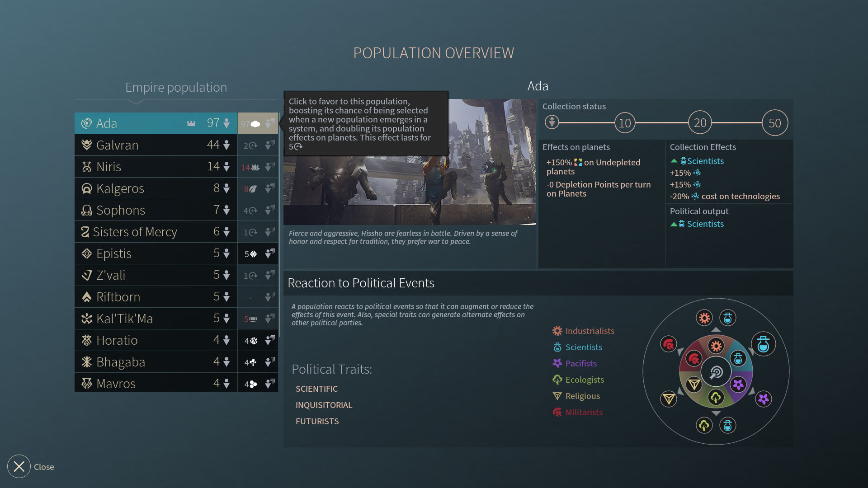Click the center target icon in political wheel
Image resolution: width=868 pixels, height=488 pixels.
coord(716,372)
